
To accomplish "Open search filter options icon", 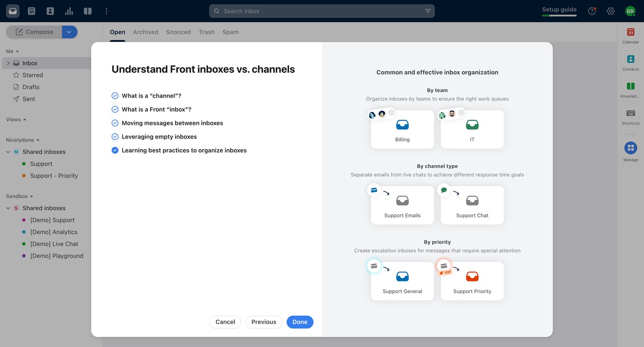I will click(x=428, y=11).
